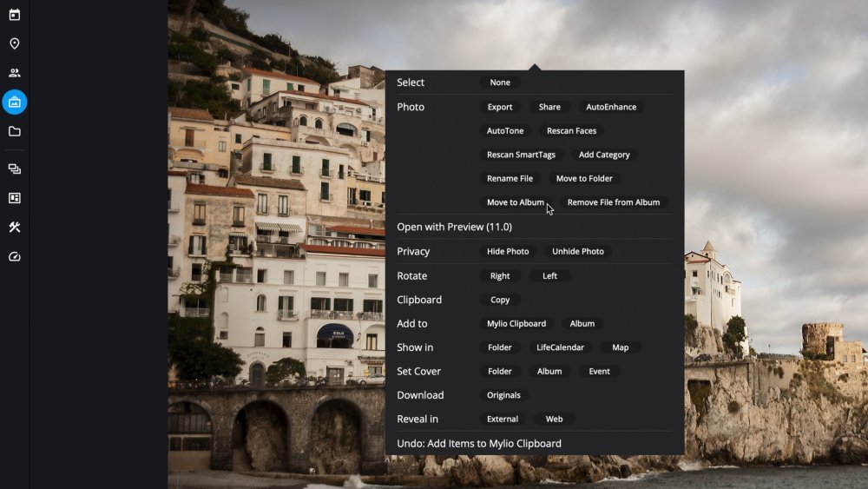
Task: Click the Share button
Action: [x=549, y=107]
